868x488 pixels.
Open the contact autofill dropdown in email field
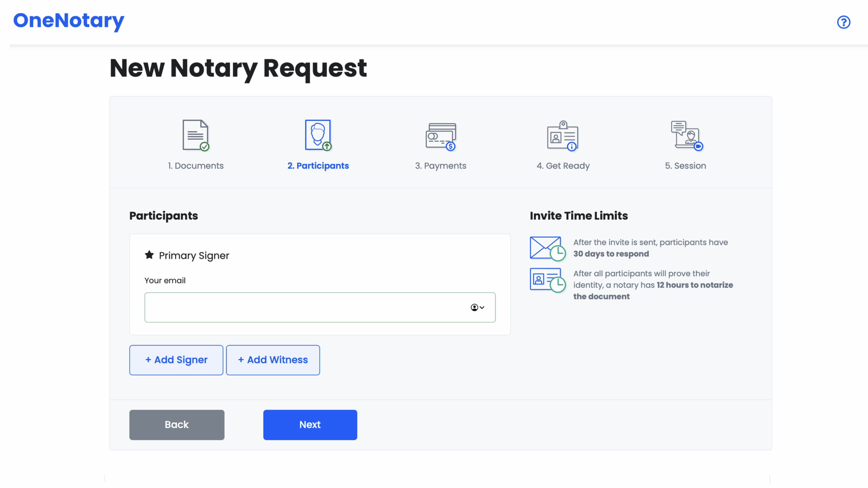(x=477, y=308)
